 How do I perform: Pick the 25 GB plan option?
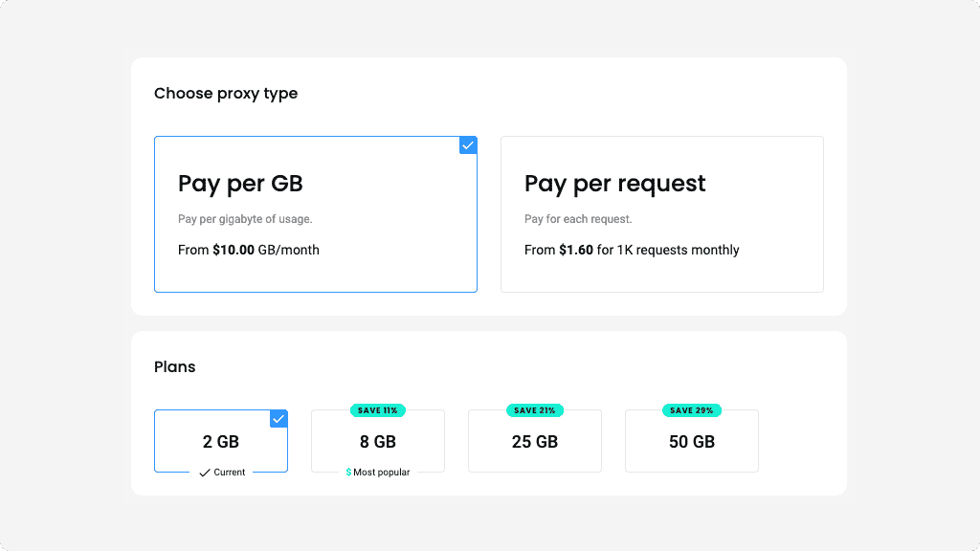coord(535,442)
